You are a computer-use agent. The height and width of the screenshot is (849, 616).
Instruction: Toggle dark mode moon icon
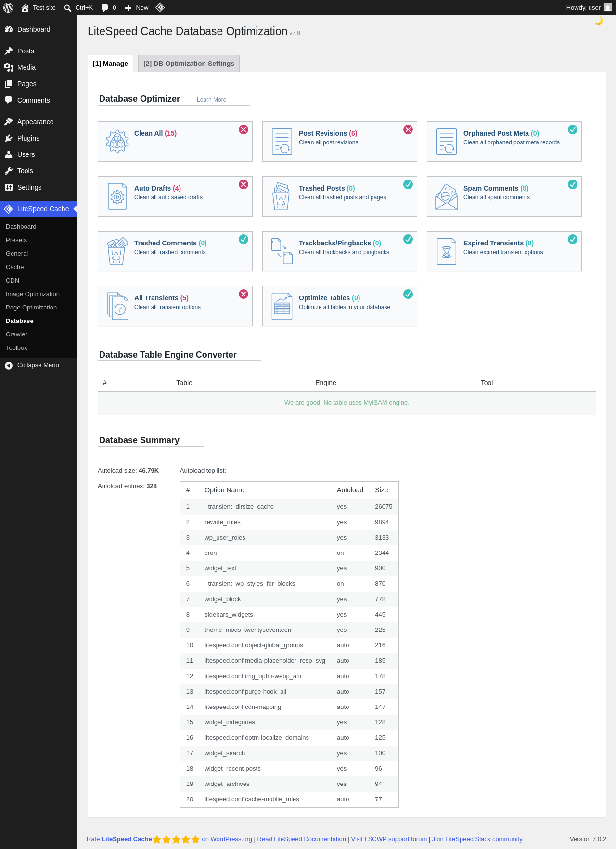pos(599,21)
